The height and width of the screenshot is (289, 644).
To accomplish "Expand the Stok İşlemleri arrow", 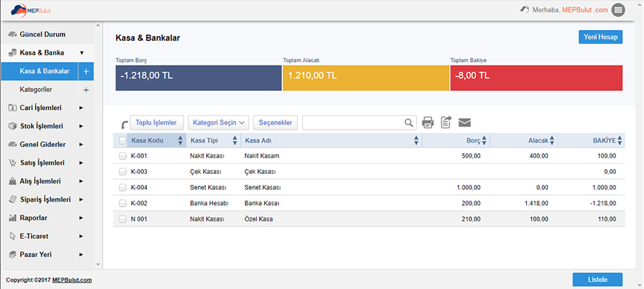I will click(81, 126).
